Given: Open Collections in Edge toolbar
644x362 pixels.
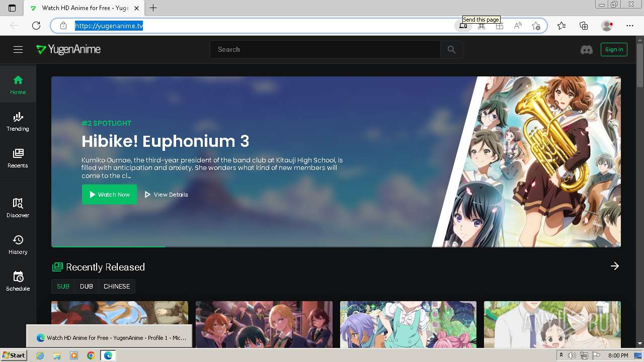Looking at the screenshot, I should 584,26.
